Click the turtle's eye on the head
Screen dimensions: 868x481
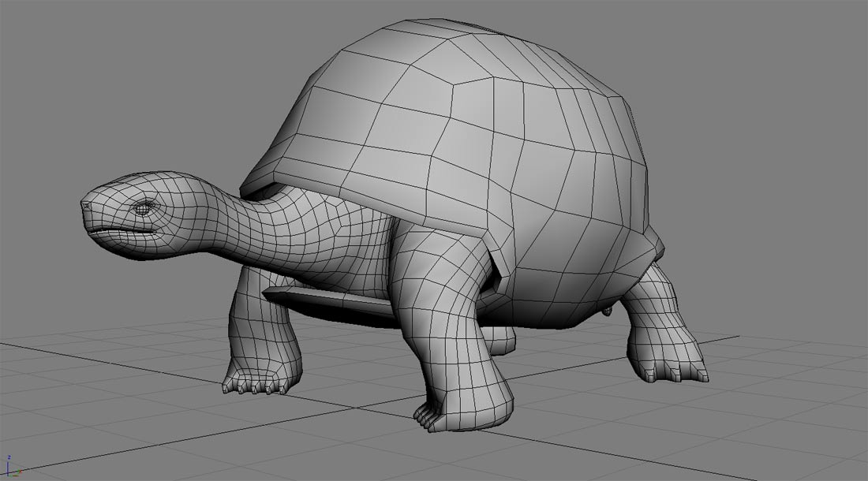tap(144, 208)
